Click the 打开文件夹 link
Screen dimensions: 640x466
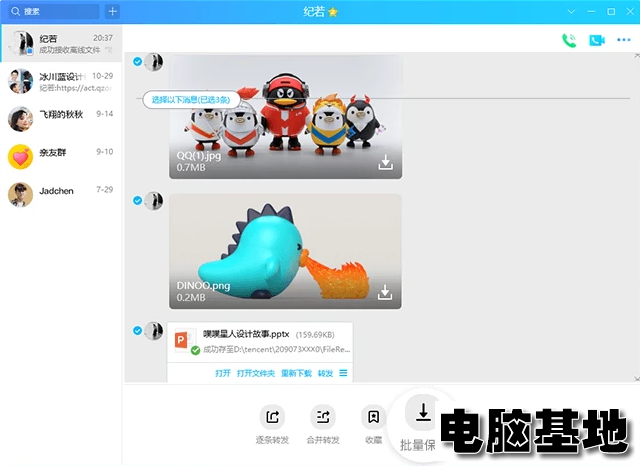click(x=256, y=373)
